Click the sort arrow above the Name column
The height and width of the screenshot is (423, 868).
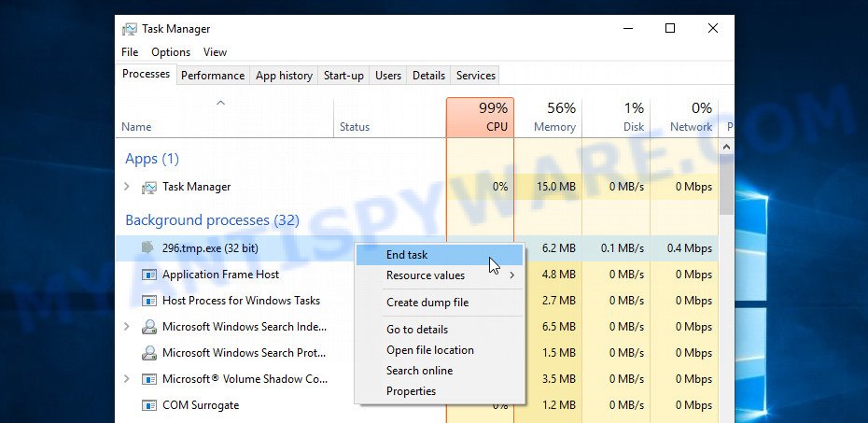point(220,103)
